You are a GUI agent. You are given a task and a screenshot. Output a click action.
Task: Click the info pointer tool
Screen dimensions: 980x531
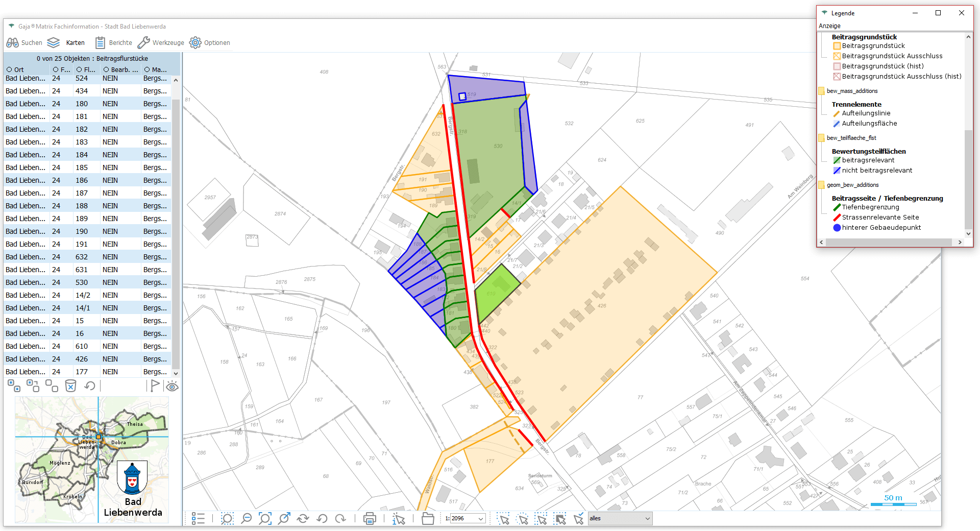coord(399,519)
